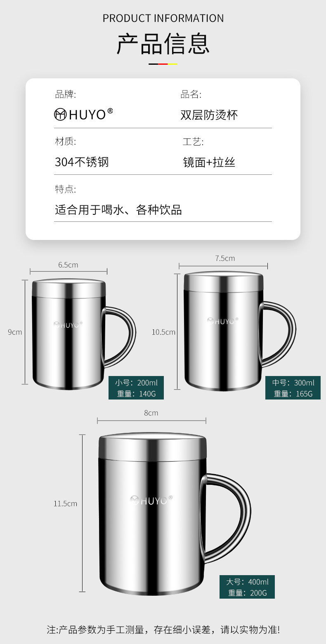Image resolution: width=326 pixels, height=644 pixels.
Task: Click the 镜面+拉丝 craft text
Action: [209, 162]
